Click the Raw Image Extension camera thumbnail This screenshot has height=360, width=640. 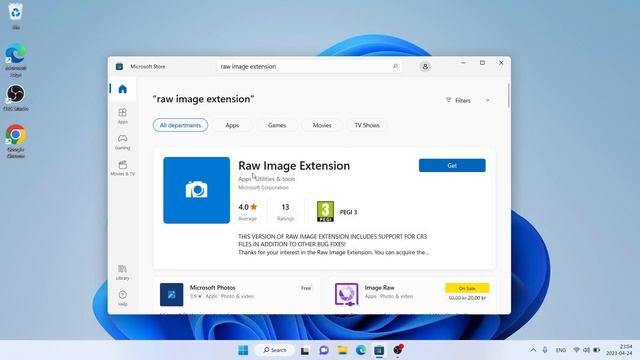click(196, 190)
